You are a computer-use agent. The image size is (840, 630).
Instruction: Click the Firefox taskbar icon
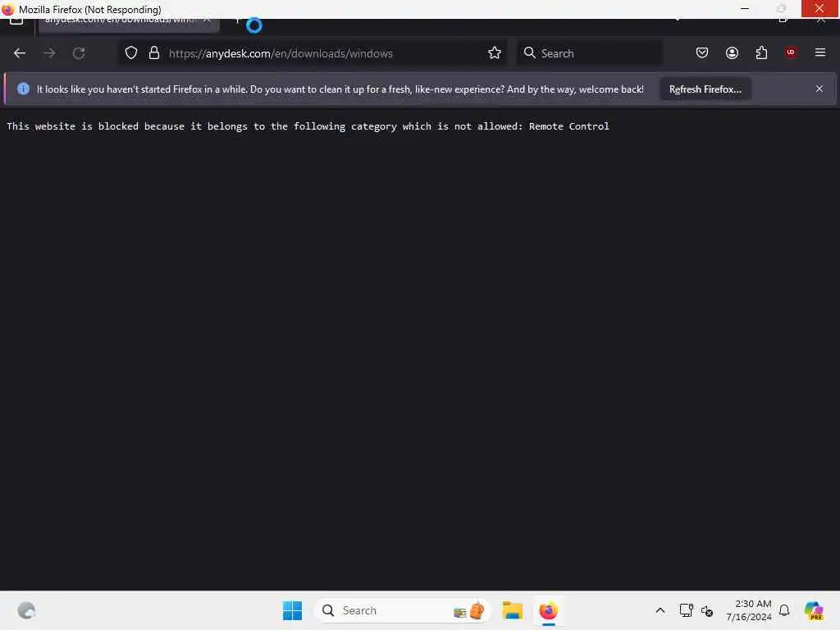(548, 610)
